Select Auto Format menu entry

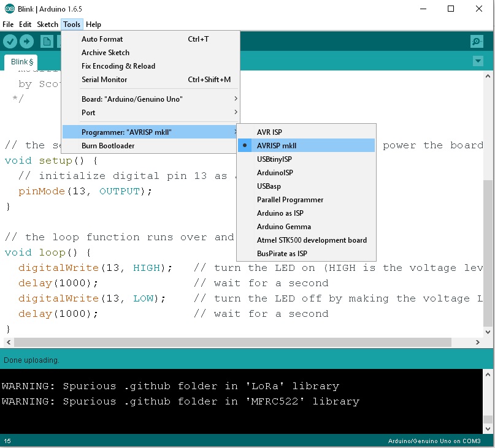[150, 39]
